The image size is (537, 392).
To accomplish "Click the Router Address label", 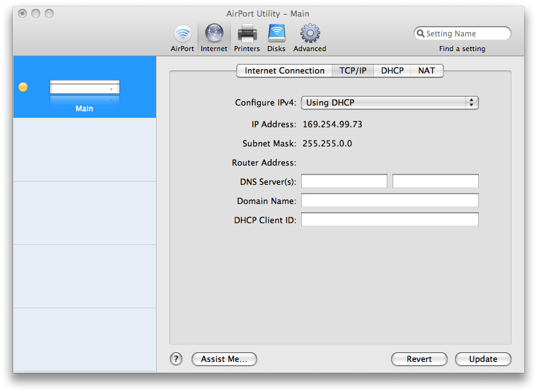I will pyautogui.click(x=263, y=162).
